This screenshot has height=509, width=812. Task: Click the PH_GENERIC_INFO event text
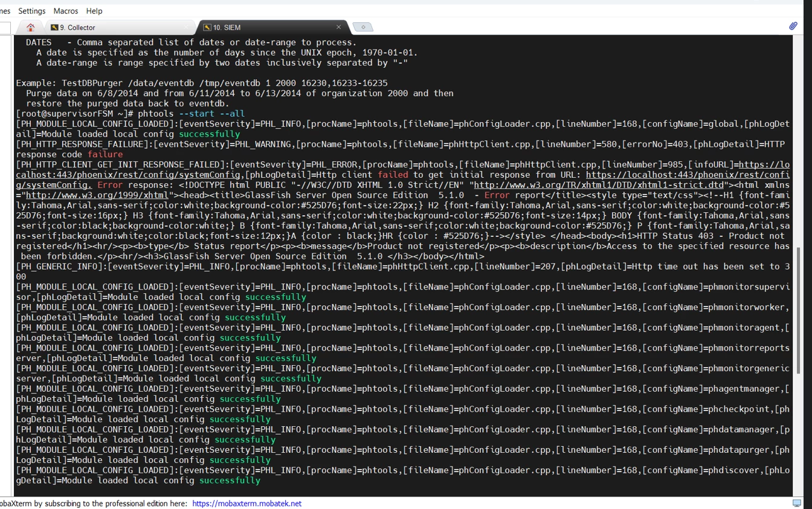point(59,267)
